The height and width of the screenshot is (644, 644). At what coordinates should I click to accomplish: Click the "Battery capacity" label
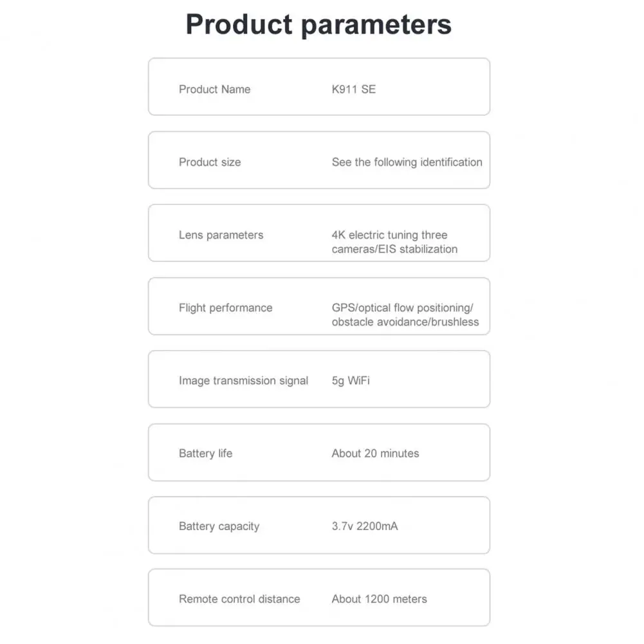point(219,526)
